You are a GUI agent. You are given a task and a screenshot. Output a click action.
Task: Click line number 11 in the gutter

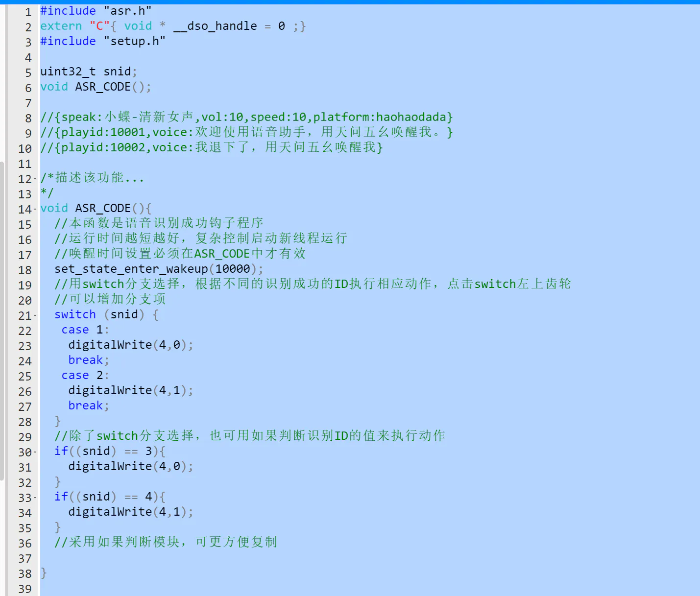(x=25, y=164)
